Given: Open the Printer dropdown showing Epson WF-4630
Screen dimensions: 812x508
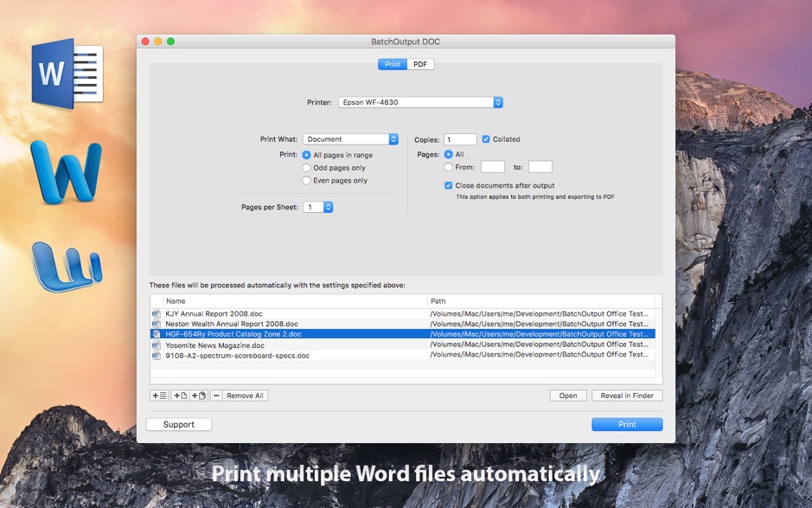Looking at the screenshot, I should pyautogui.click(x=420, y=102).
